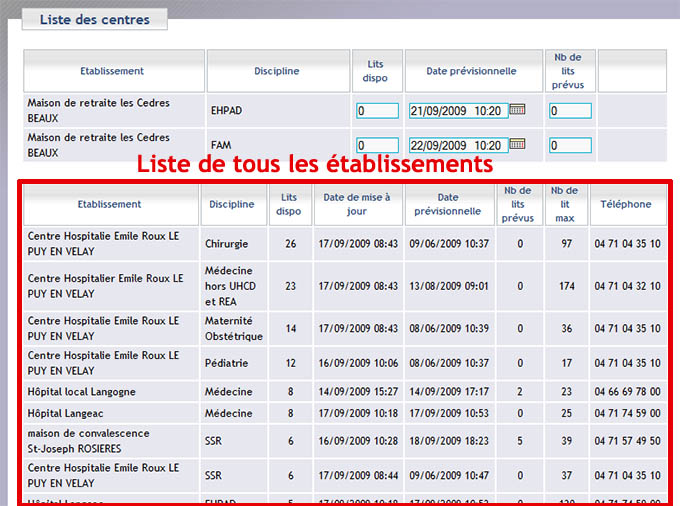Click phone number 04 71 57 49 50
This screenshot has width=680, height=506.
pyautogui.click(x=627, y=441)
